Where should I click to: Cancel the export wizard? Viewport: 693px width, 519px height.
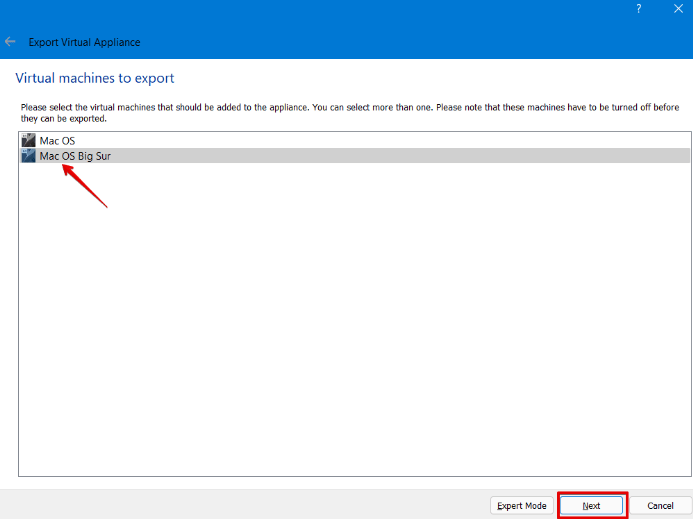[660, 505]
